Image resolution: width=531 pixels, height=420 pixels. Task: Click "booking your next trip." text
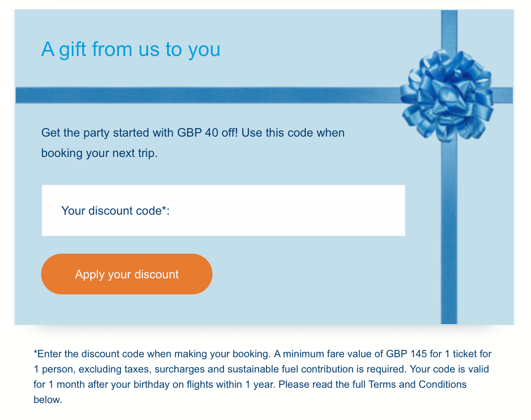click(x=99, y=153)
